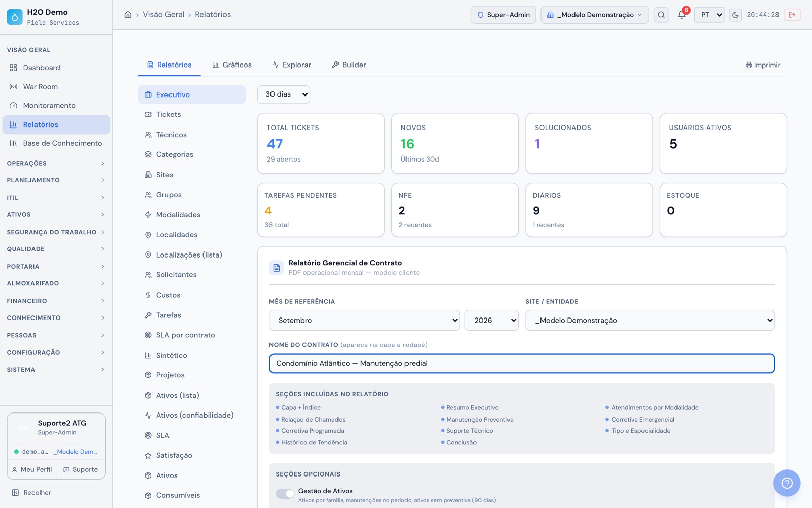
Task: Open Base de Conhecimento in sidebar
Action: click(56, 143)
